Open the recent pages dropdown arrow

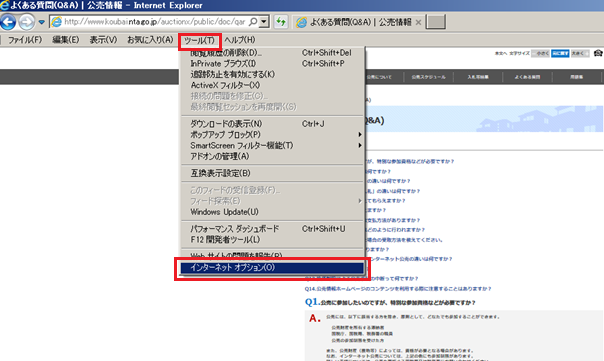click(x=41, y=22)
